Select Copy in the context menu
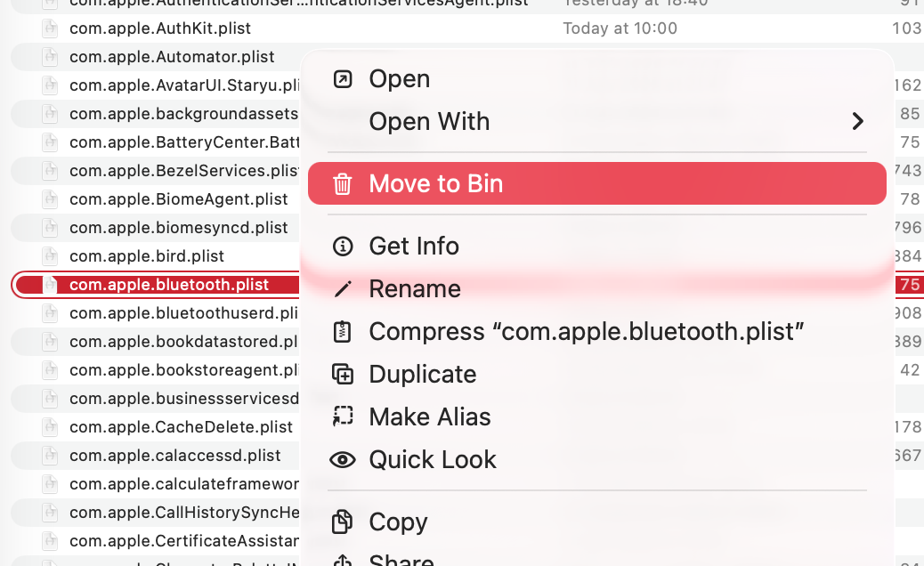The image size is (924, 566). (597, 522)
